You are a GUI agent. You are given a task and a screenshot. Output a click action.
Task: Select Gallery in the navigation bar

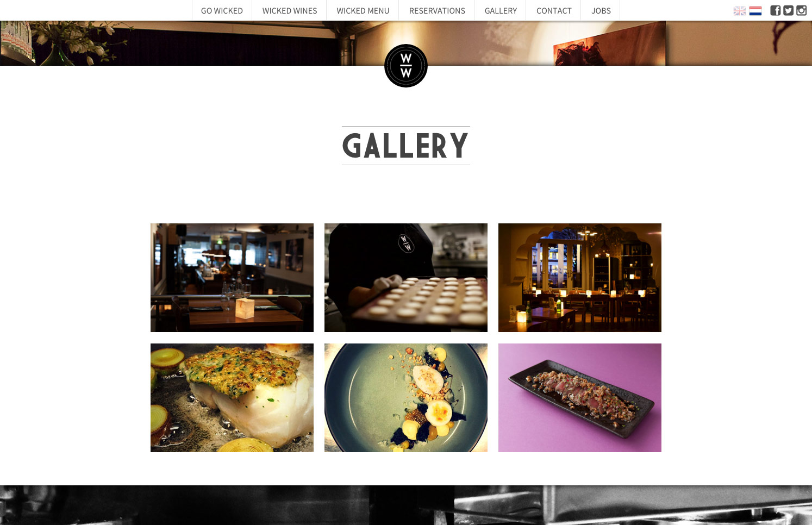[501, 11]
